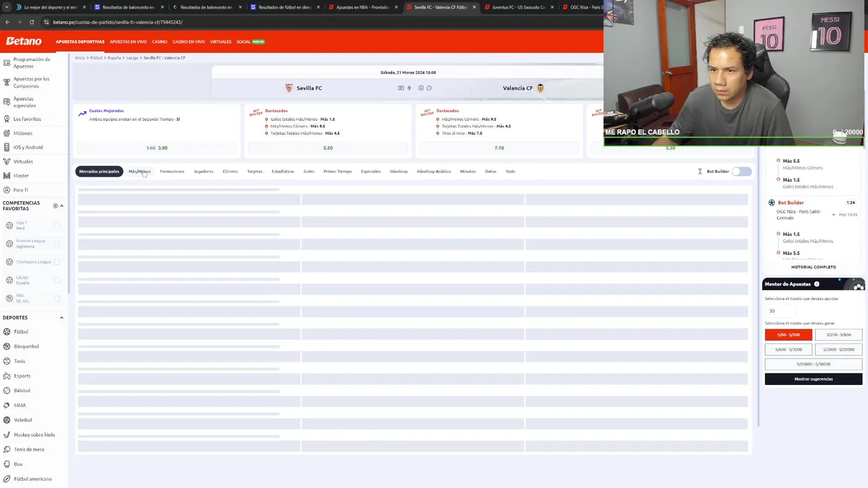Click the MMA icon in Deportes
The image size is (868, 488).
[x=7, y=405]
